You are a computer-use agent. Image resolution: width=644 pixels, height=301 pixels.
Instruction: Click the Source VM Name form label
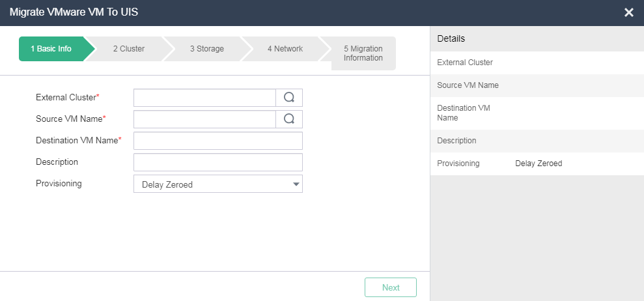71,119
